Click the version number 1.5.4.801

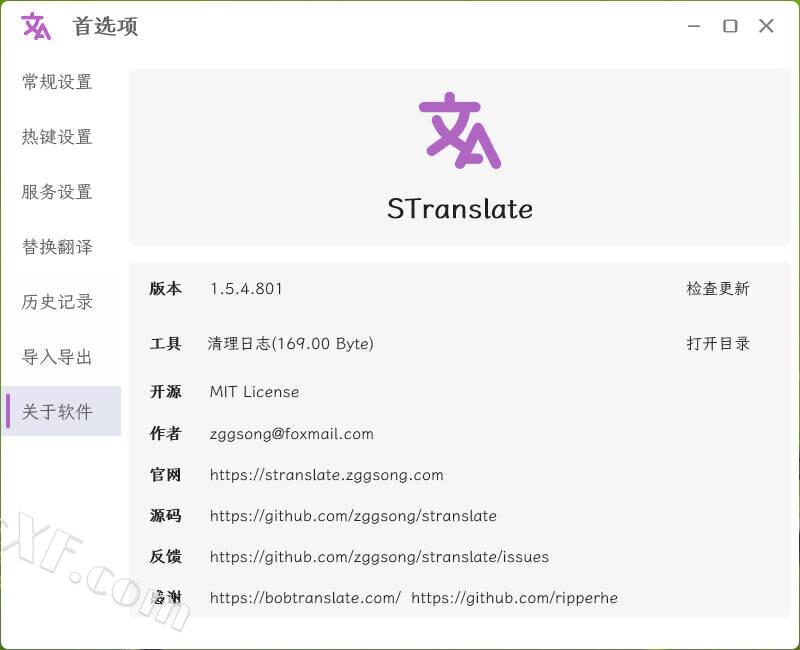pyautogui.click(x=246, y=289)
